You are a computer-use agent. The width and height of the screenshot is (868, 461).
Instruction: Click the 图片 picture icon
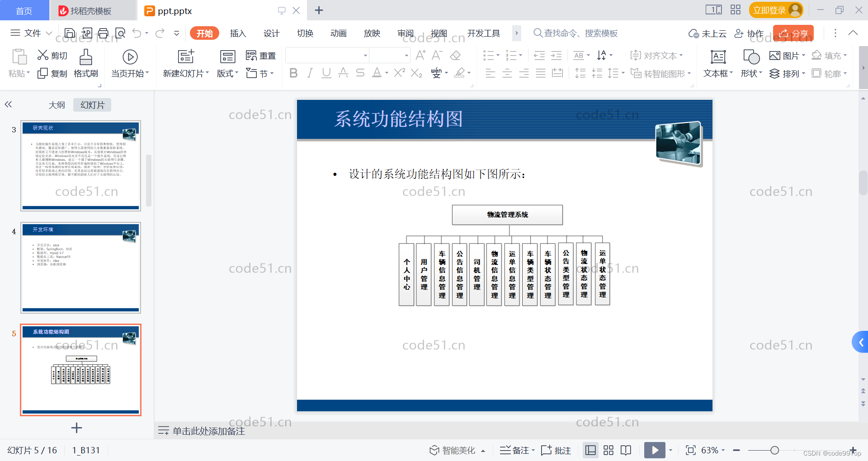[x=775, y=56]
